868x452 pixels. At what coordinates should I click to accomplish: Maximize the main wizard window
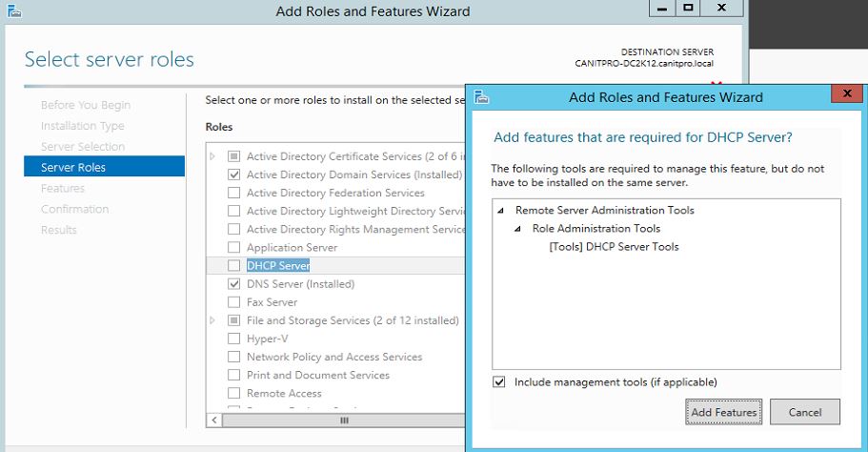pos(688,9)
